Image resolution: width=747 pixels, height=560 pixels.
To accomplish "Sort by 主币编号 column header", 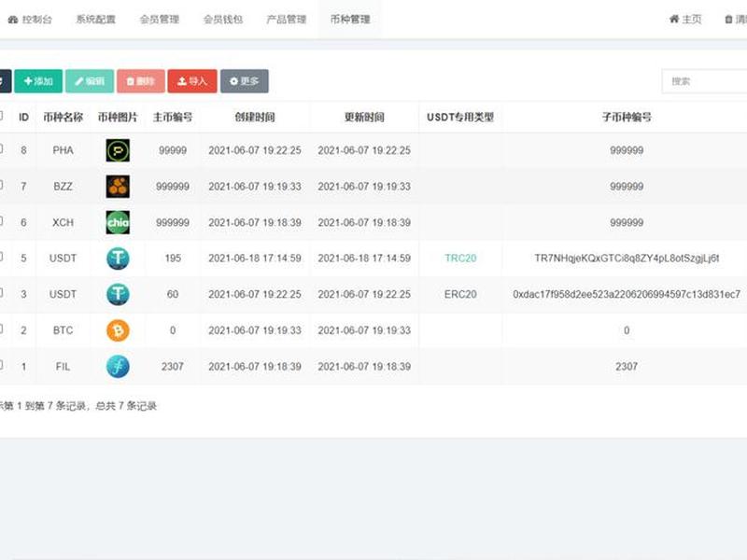I will coord(173,118).
